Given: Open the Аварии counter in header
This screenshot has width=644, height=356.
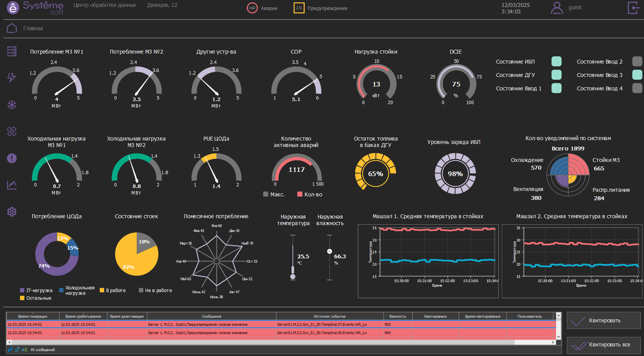Looking at the screenshot, I should 262,8.
